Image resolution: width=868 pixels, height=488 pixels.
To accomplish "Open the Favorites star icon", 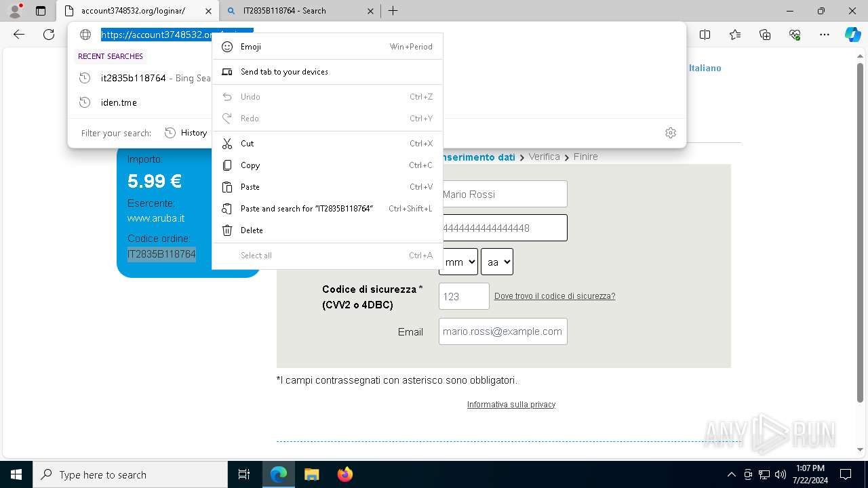I will [x=735, y=35].
